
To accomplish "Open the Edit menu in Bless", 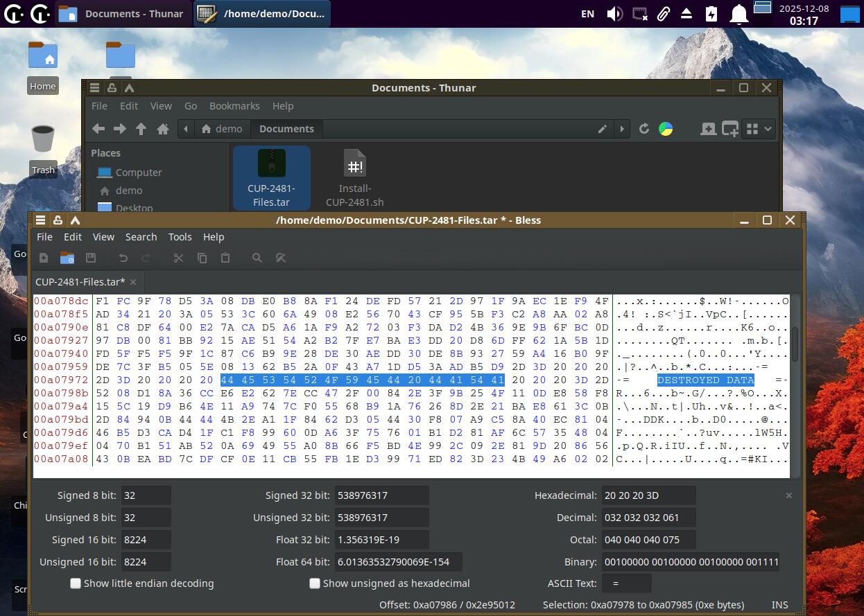I will tap(73, 237).
